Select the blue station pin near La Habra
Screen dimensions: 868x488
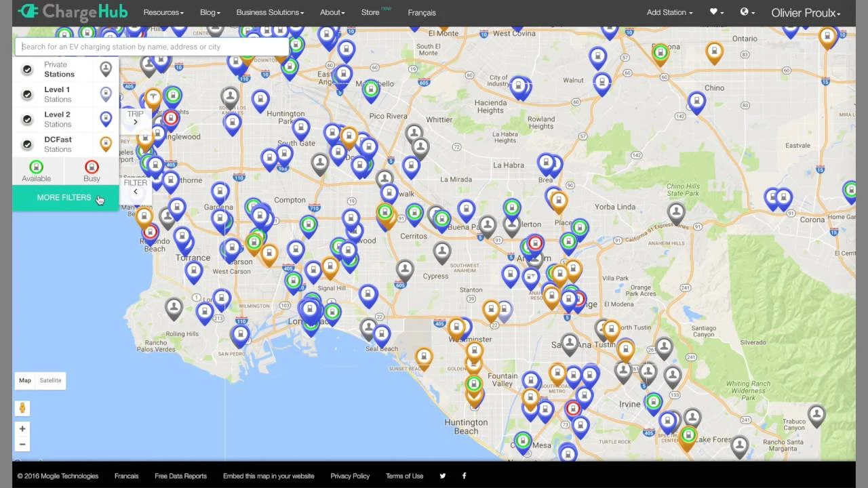coord(546,164)
